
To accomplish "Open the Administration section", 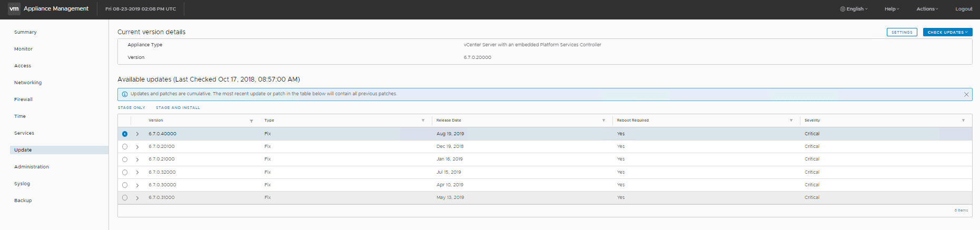I will pyautogui.click(x=32, y=167).
